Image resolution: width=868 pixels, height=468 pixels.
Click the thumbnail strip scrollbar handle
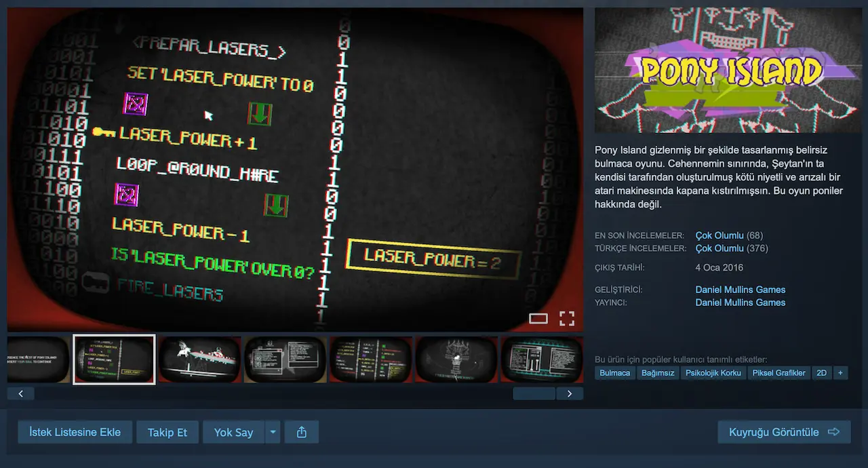534,393
